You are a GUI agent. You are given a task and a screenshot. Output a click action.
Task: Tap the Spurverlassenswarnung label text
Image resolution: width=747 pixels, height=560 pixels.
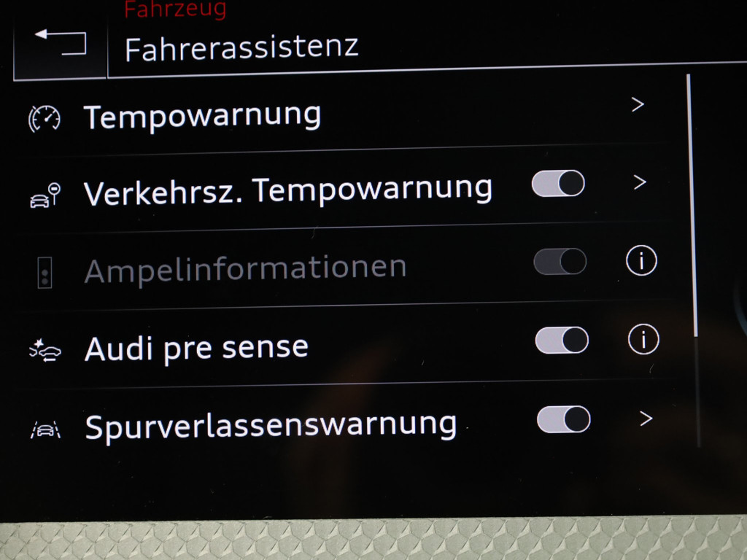[x=271, y=426]
